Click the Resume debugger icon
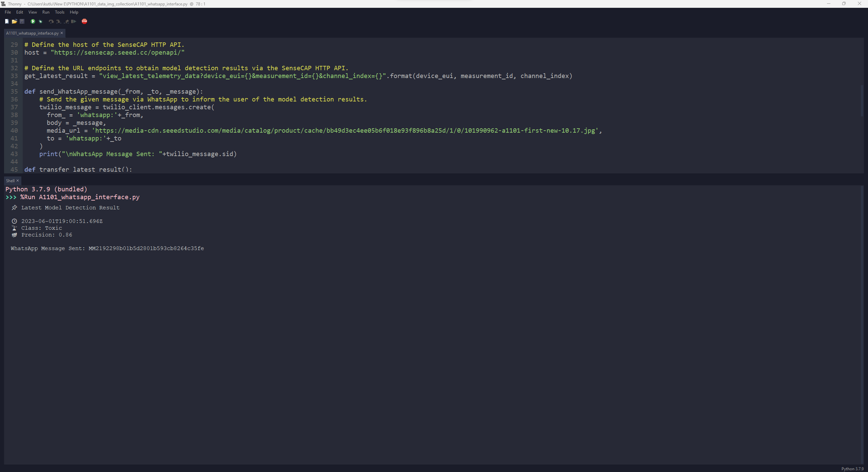The image size is (868, 472). pyautogui.click(x=74, y=21)
